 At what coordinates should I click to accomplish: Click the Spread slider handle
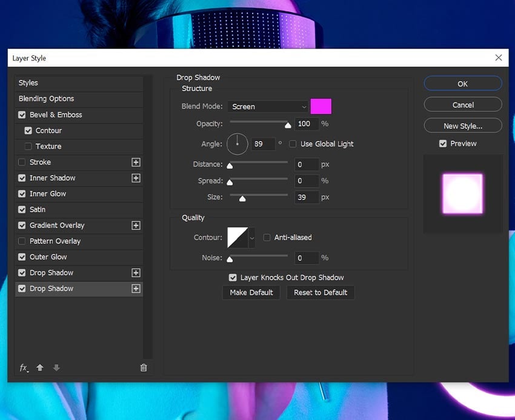click(x=230, y=182)
